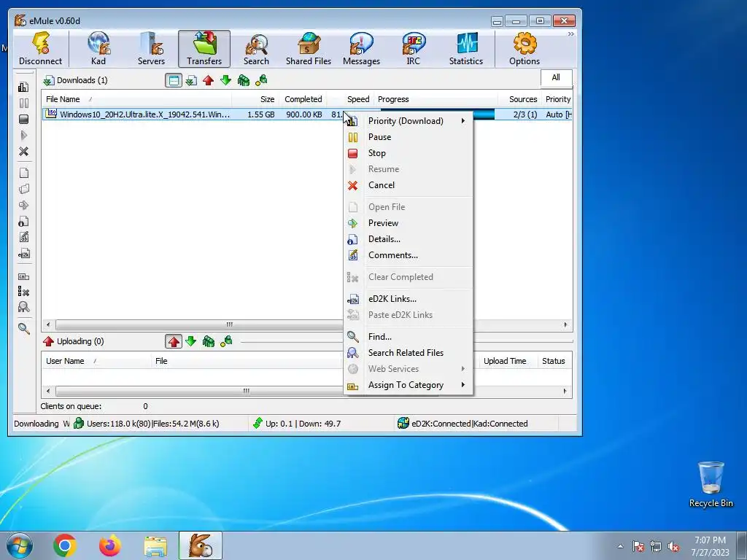Click the sidebar Open Folder icon
This screenshot has width=747, height=560.
pyautogui.click(x=23, y=189)
